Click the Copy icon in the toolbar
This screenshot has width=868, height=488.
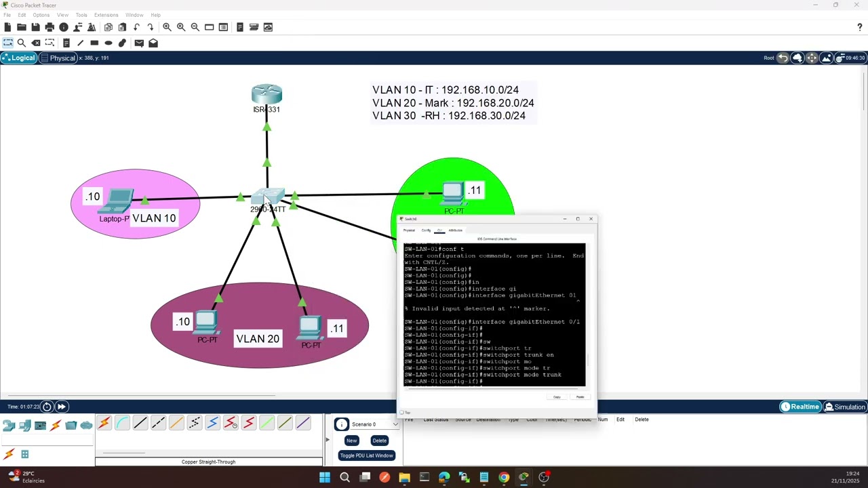click(108, 27)
